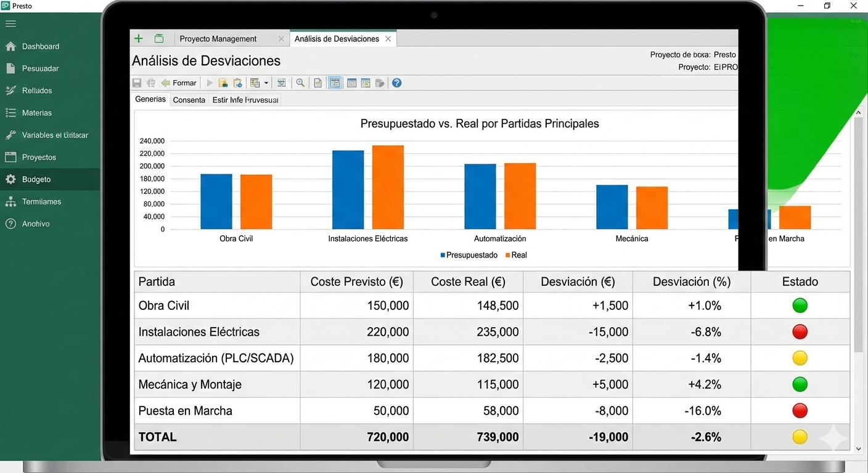Click the scroll up arrow of the scrollbar
Image resolution: width=868 pixels, height=473 pixels.
(x=858, y=113)
